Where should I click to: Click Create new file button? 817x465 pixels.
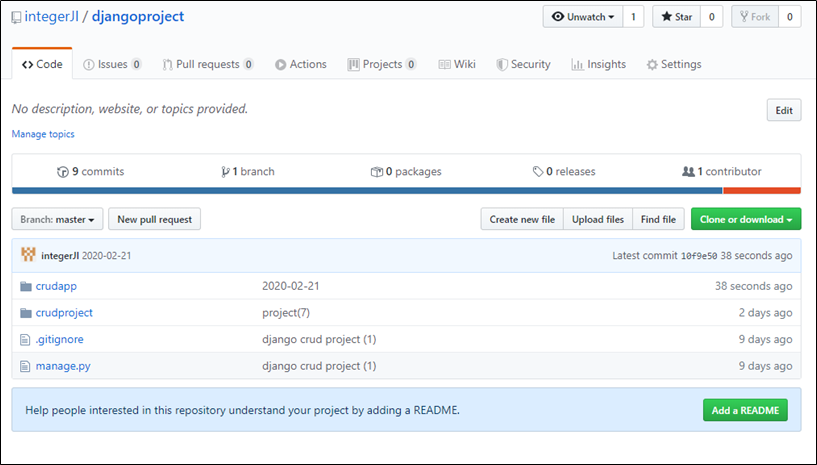(522, 219)
